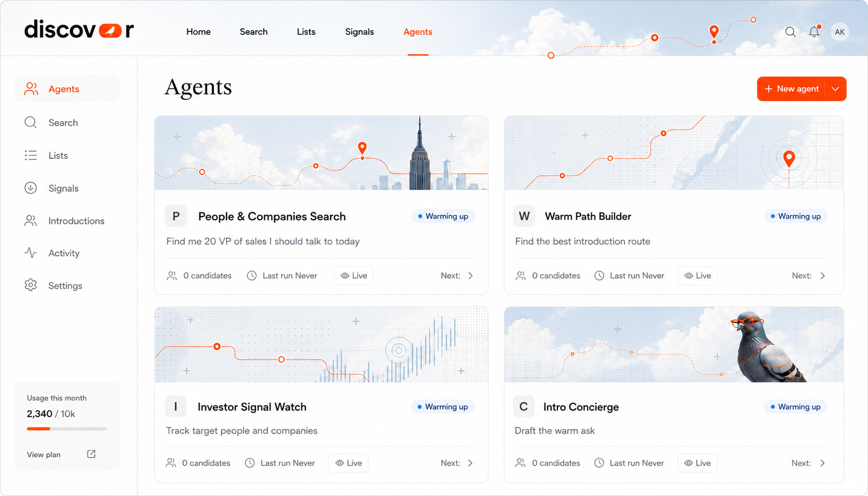Click clock icon on Intro Concierge card

pyautogui.click(x=599, y=463)
